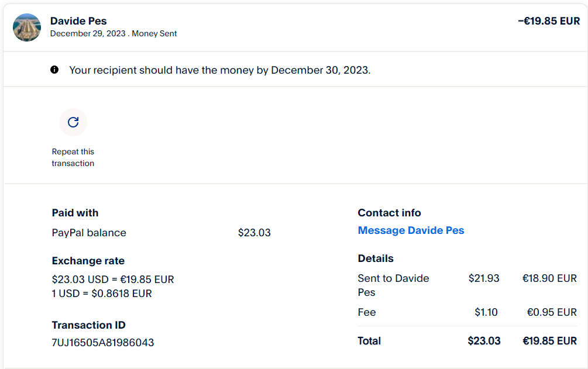Click the −€19.85 EUR amount at top
The image size is (588, 369).
point(549,22)
